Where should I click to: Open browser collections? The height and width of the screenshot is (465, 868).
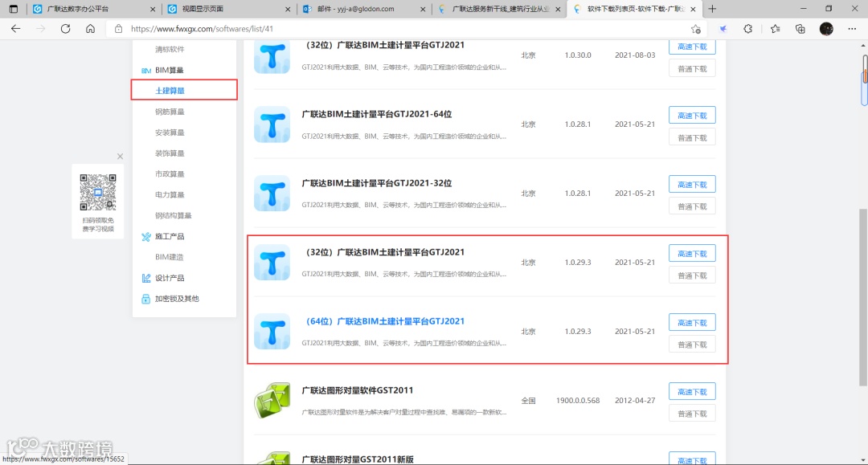[800, 29]
